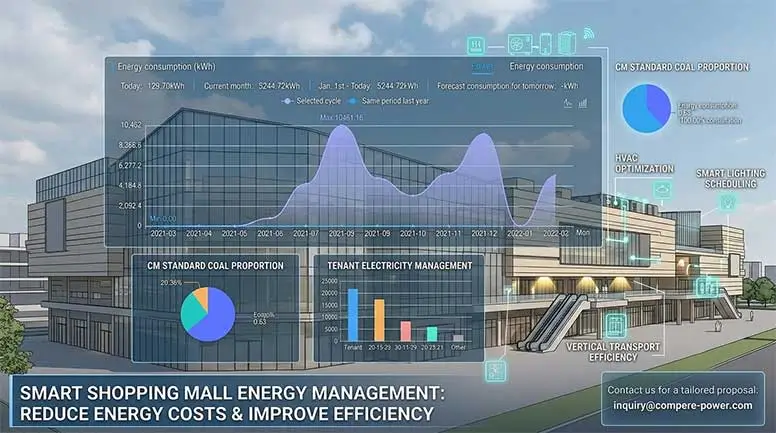Screen dimensions: 776x433
Task: Click the 10,462 y-axis value
Action: point(131,125)
